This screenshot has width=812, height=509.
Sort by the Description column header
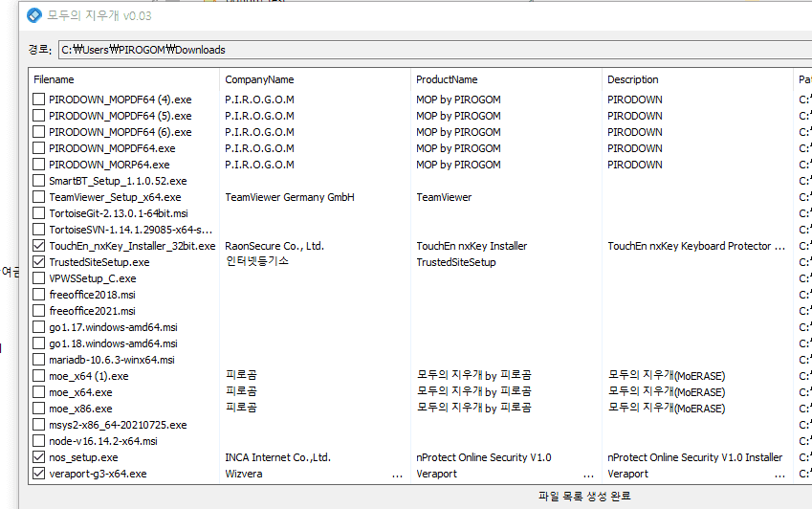click(697, 79)
